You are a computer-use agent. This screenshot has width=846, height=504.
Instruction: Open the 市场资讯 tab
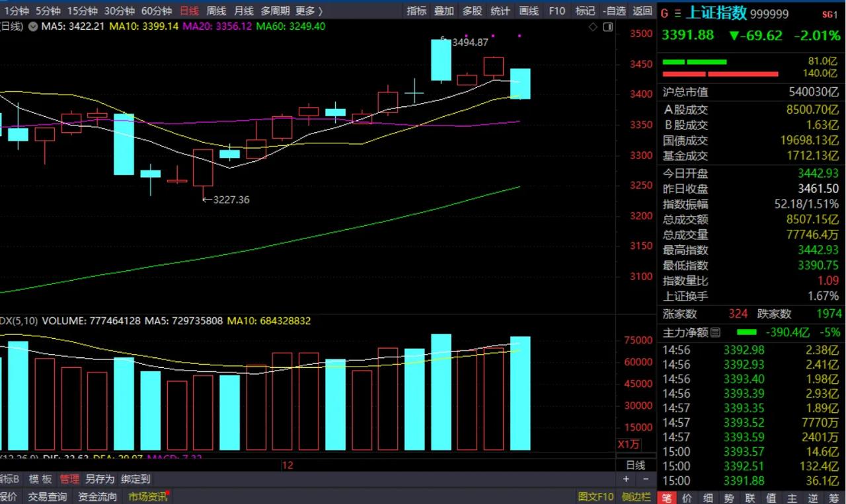148,497
